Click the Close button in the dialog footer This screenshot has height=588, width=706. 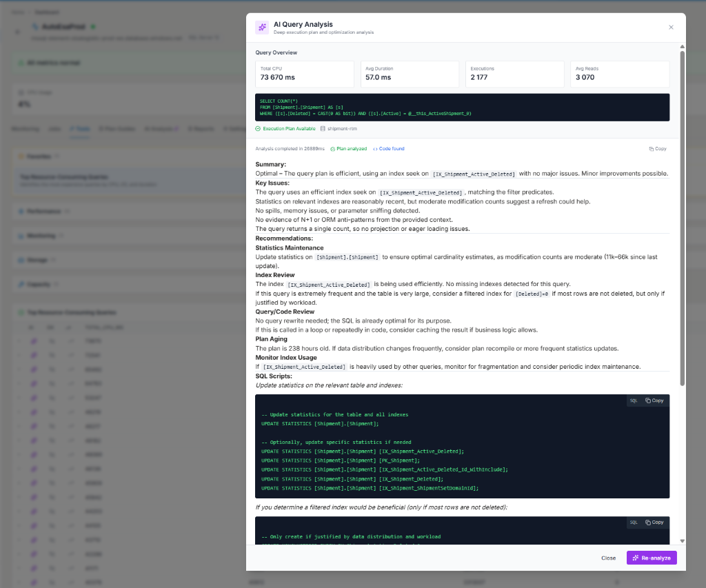pos(608,558)
